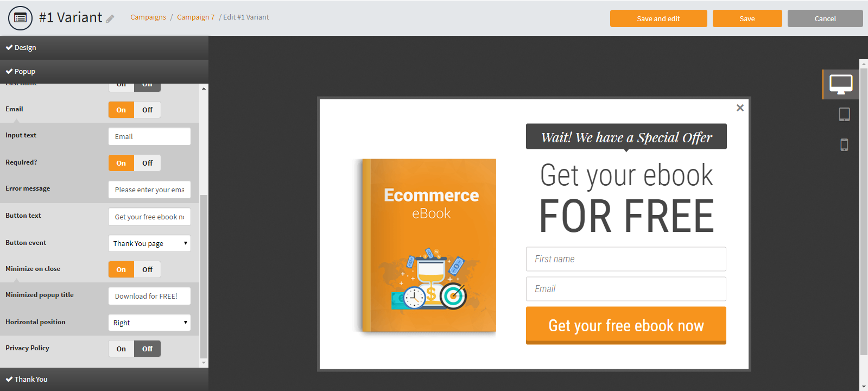Screen dimensions: 868x391
Task: Select the 'Get your ebook' heading
Action: click(x=626, y=175)
